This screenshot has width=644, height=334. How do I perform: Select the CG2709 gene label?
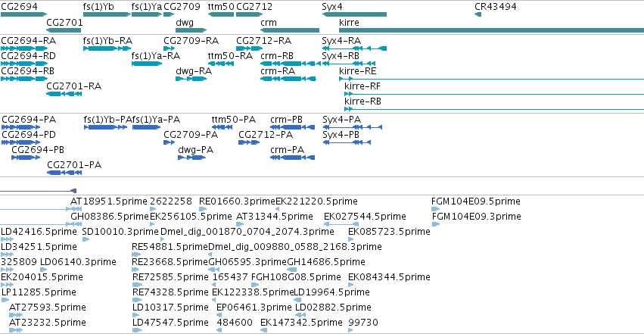pos(182,7)
